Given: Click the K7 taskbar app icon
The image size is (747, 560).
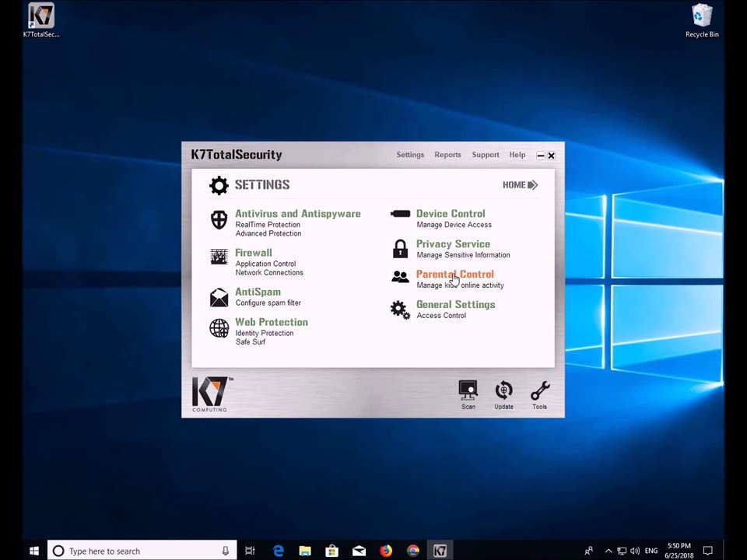Looking at the screenshot, I should pos(440,551).
